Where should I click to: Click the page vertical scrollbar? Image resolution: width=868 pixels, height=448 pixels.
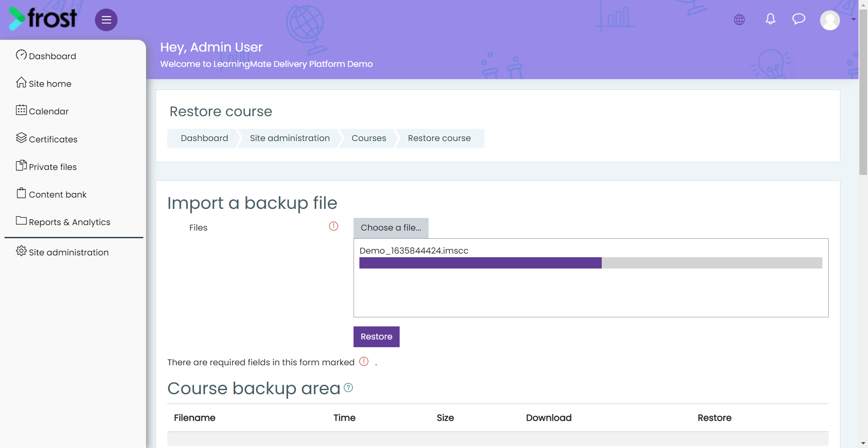pos(863,224)
